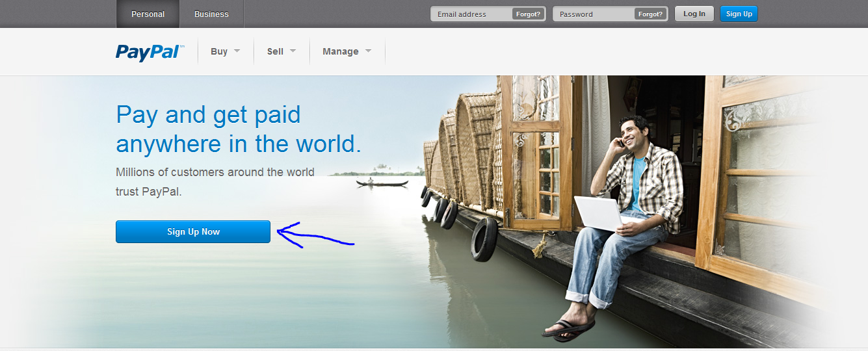This screenshot has width=868, height=351.
Task: Open the Buy menu
Action: 219,51
